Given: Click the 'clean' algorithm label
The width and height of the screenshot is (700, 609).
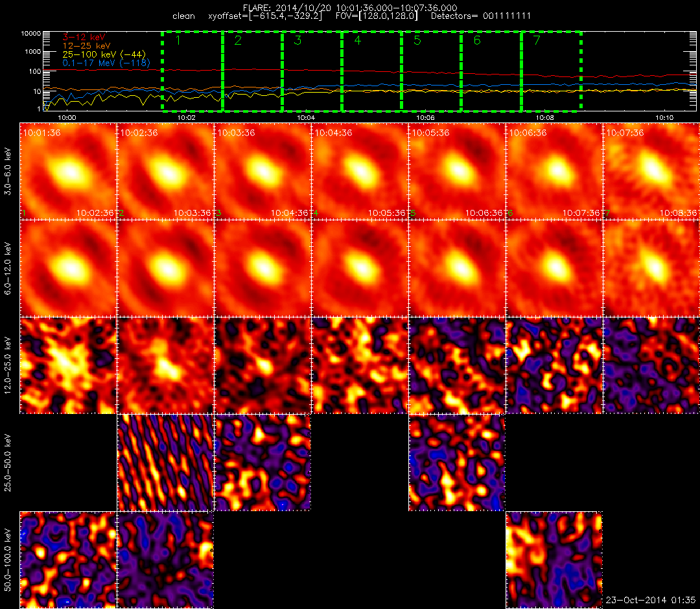Looking at the screenshot, I should point(184,16).
